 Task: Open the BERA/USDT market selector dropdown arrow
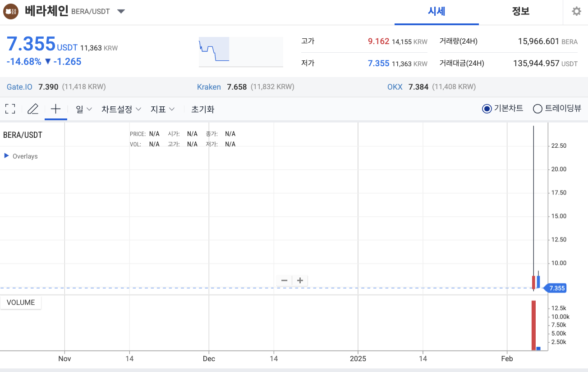121,11
